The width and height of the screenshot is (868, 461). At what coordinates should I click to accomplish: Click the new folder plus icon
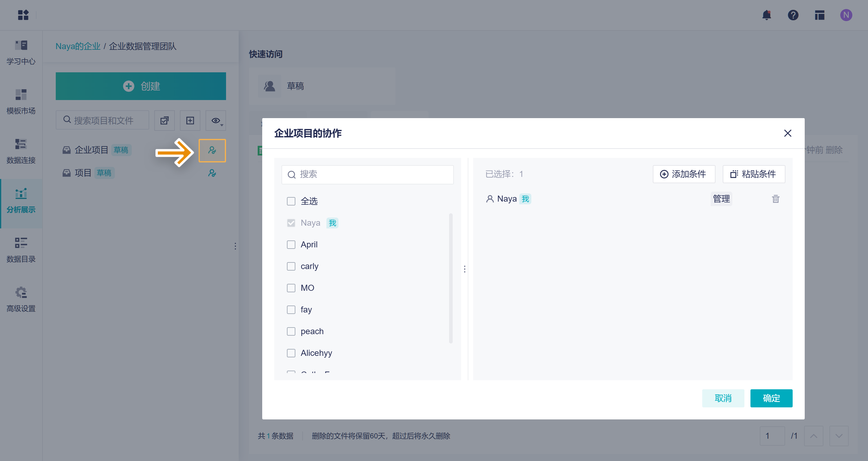[x=190, y=121]
